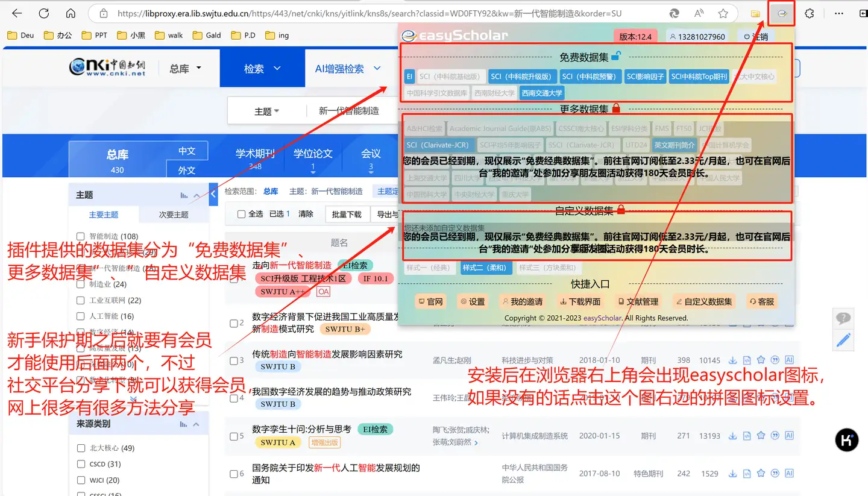Image resolution: width=868 pixels, height=496 pixels.
Task: Open the 总库 430 results tab
Action: 117,160
